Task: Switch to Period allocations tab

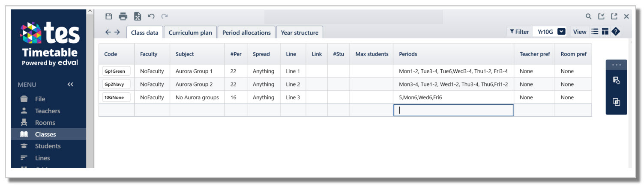Action: coord(246,32)
